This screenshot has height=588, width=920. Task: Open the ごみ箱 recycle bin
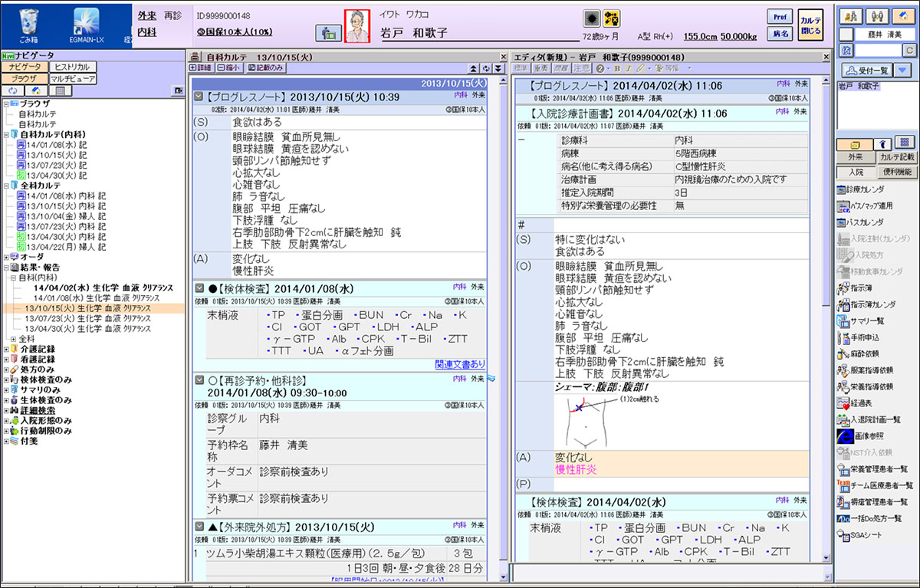28,23
